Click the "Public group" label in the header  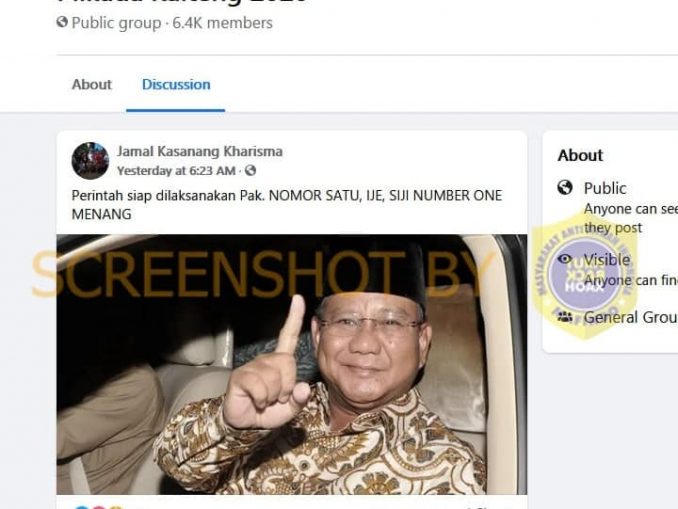pos(116,22)
